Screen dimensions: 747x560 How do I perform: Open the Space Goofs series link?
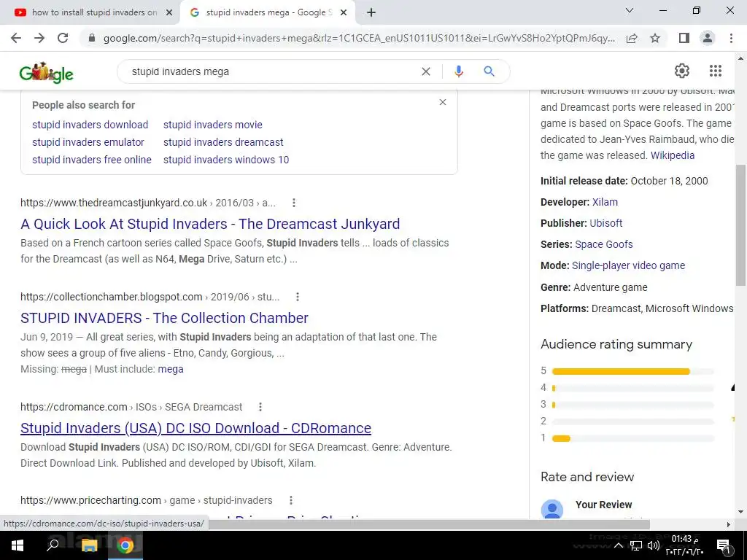603,244
